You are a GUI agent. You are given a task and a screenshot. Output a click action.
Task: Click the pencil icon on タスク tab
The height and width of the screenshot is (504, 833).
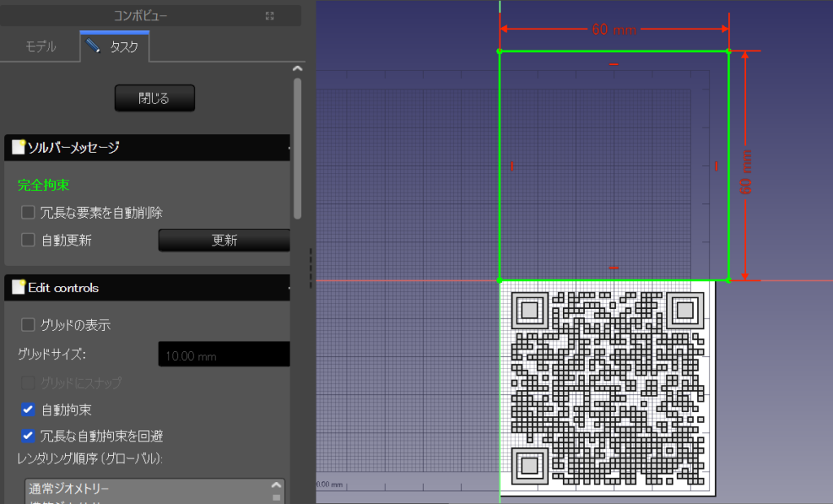[93, 46]
